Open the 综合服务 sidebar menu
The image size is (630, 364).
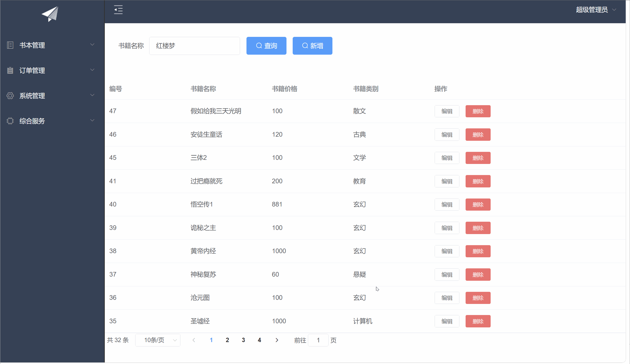click(x=32, y=121)
